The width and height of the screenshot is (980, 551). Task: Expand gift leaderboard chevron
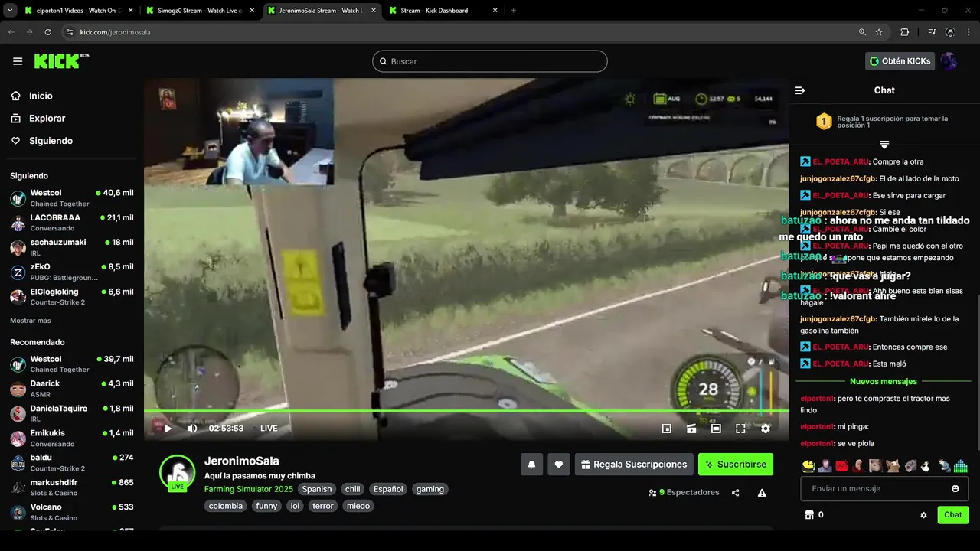coord(884,144)
